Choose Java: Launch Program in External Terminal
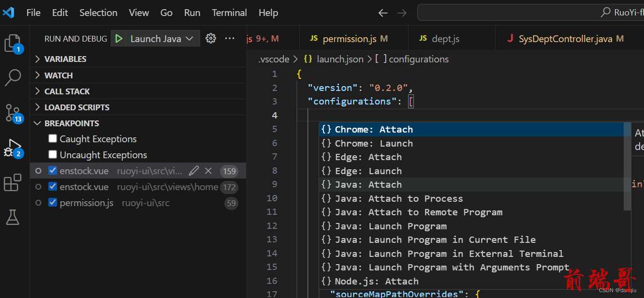The height and width of the screenshot is (298, 644). tap(471, 254)
